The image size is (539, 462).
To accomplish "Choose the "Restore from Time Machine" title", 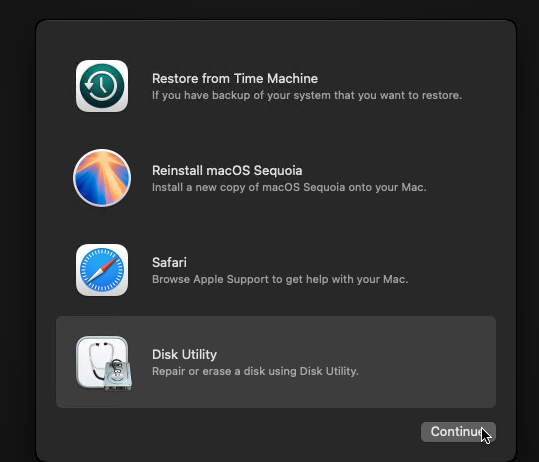I will click(x=235, y=78).
